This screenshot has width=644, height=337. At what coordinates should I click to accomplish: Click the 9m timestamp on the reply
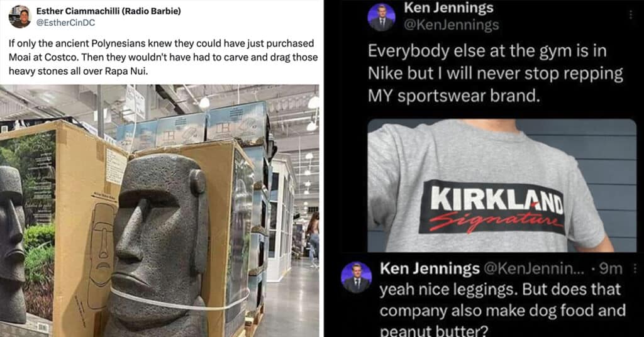pos(611,268)
